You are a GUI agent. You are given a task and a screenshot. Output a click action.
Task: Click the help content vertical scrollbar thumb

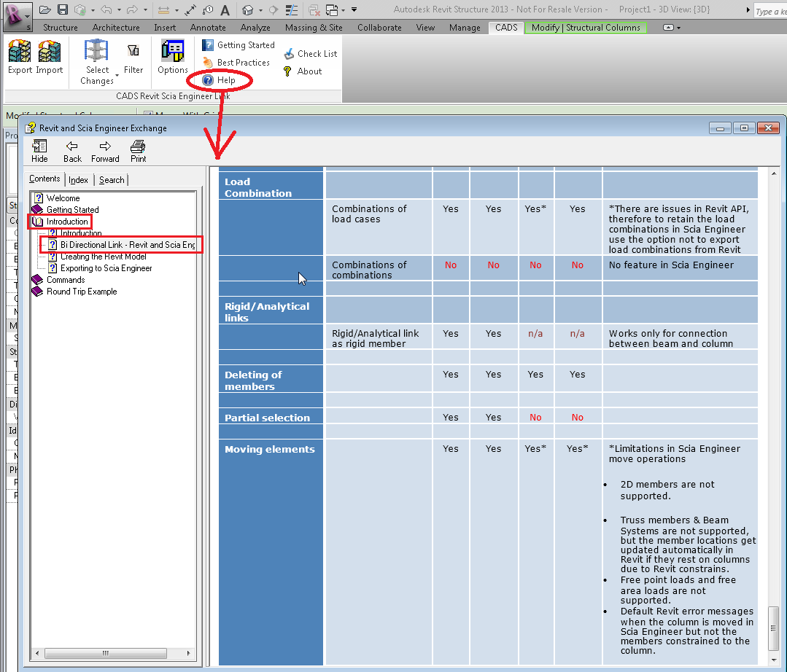pos(774,627)
